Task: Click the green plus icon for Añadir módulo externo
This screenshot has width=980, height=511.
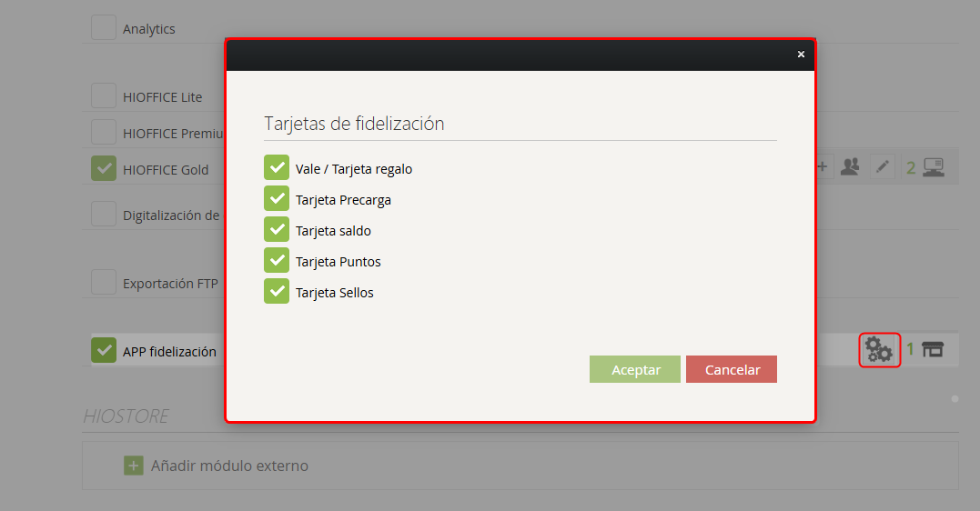Action: (133, 466)
